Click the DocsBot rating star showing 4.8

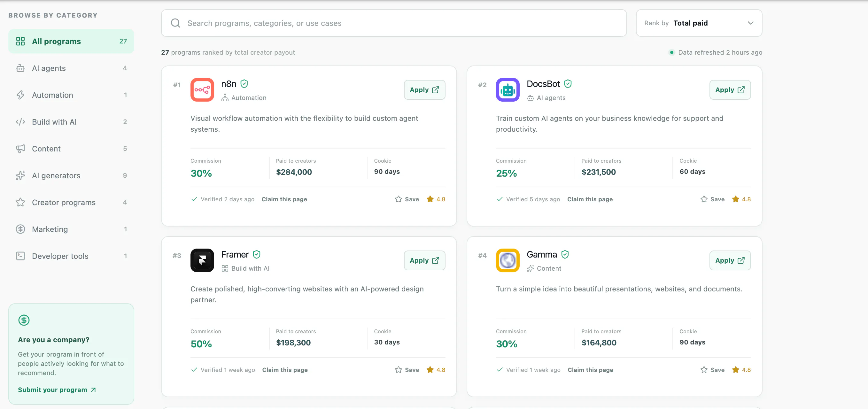(736, 199)
